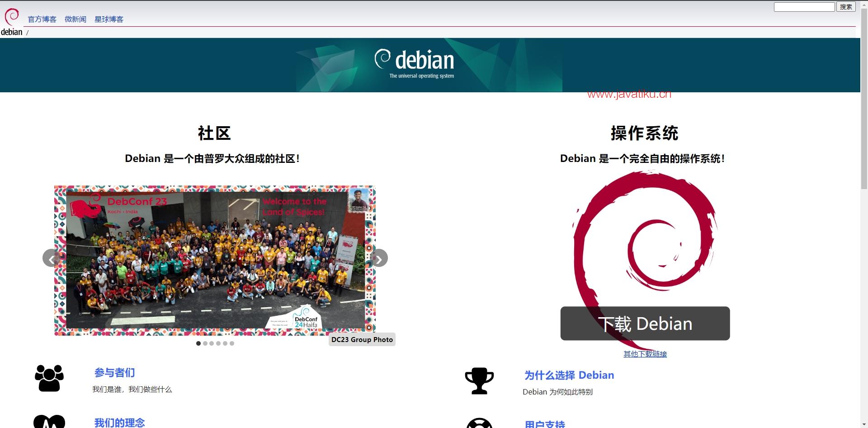Open the 微新闻 navigation link
868x428 pixels.
pos(75,19)
